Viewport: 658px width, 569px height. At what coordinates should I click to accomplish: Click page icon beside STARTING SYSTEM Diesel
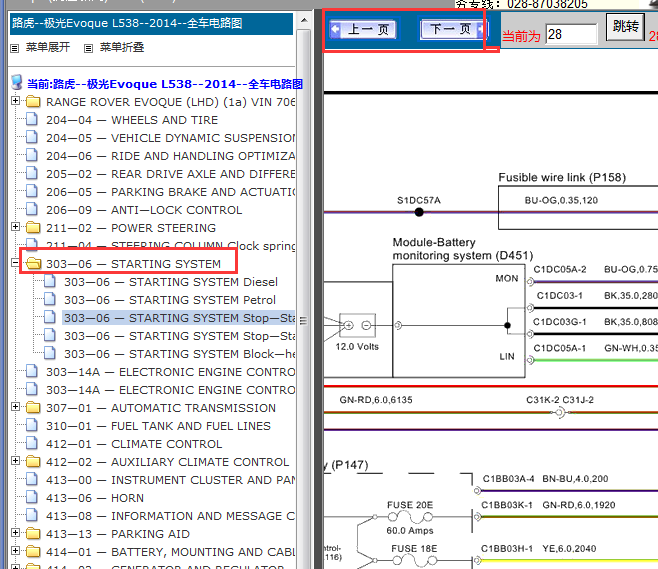(x=50, y=281)
